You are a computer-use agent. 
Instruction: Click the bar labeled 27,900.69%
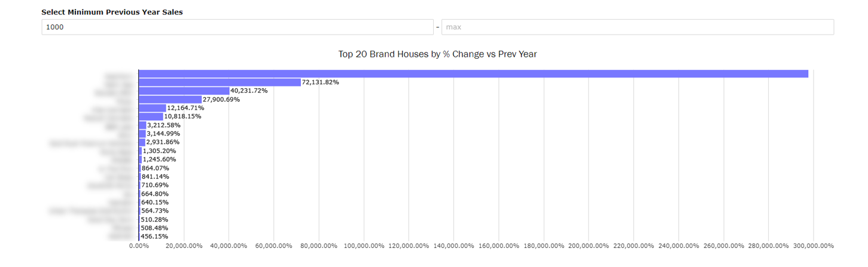(170, 99)
